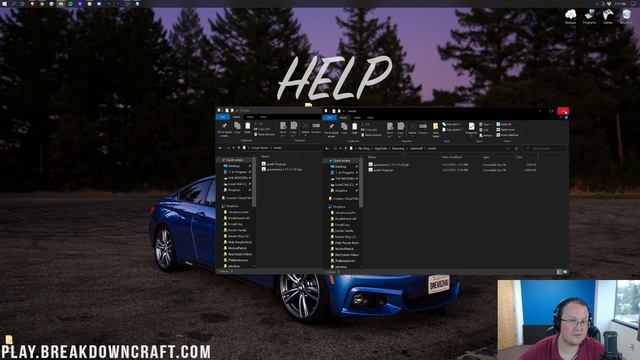Click the New folder icon in front window
Viewport: 640px width, 360px height.
[436, 129]
